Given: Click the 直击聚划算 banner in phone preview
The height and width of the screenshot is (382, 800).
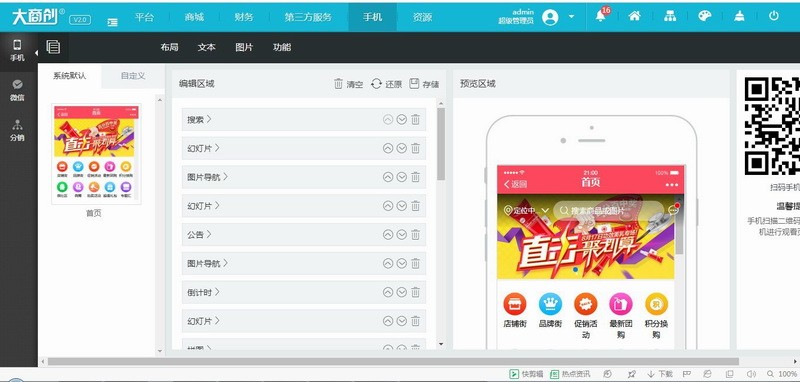Looking at the screenshot, I should coord(586,236).
